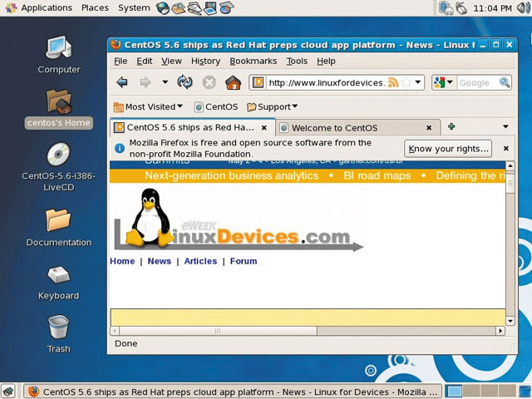Open the Articles link on the page
The height and width of the screenshot is (399, 532).
200,261
